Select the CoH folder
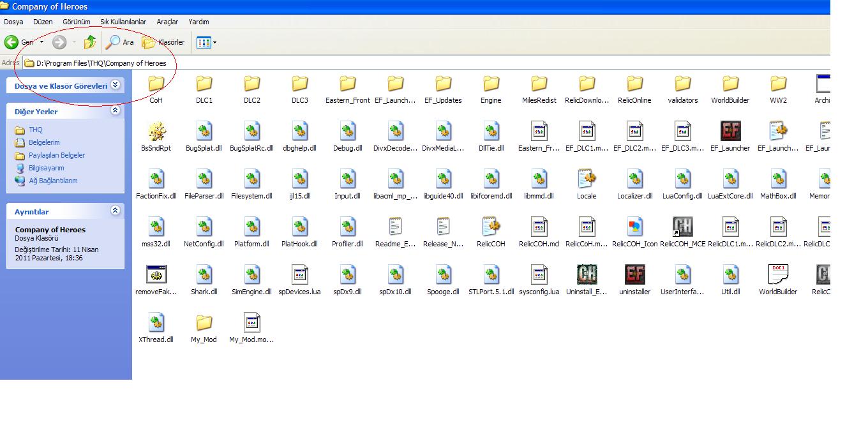The image size is (868, 441). [156, 89]
